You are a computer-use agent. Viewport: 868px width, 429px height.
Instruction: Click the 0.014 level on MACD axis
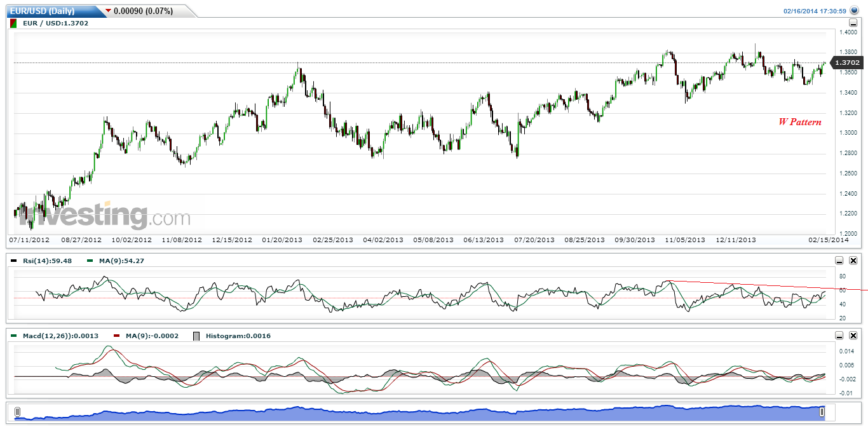[x=846, y=351]
